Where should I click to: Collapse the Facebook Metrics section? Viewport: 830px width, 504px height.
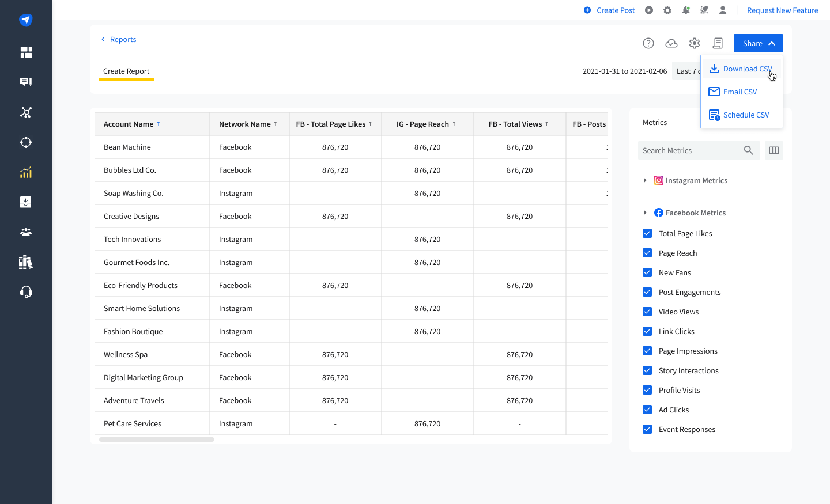tap(645, 213)
